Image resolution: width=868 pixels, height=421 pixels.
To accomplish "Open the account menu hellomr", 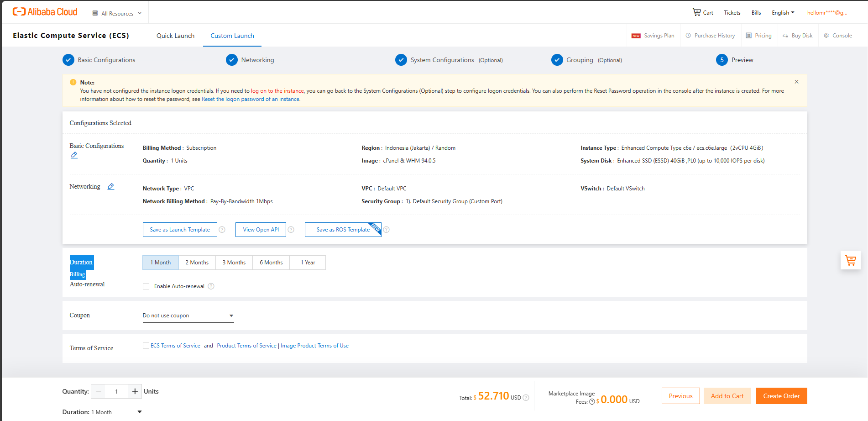I will click(827, 13).
